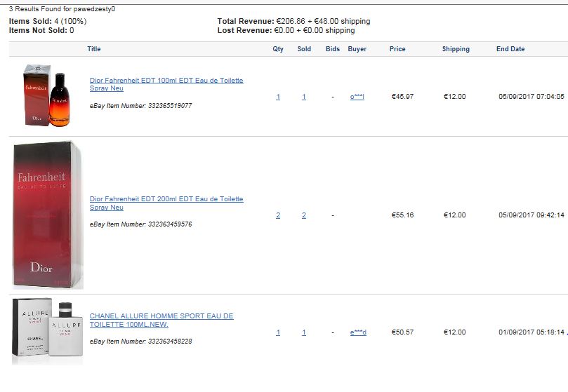This screenshot has height=392, width=568.
Task: Sort by the End Date column header
Action: 510,49
